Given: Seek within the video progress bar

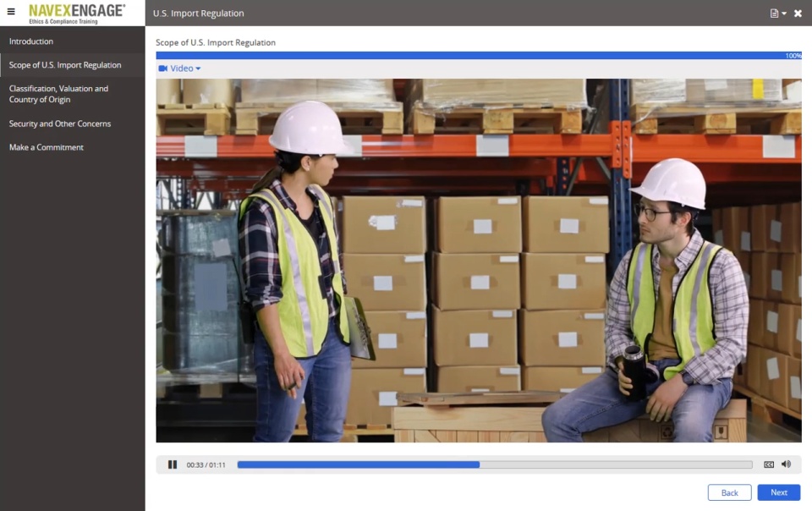Looking at the screenshot, I should (x=495, y=464).
